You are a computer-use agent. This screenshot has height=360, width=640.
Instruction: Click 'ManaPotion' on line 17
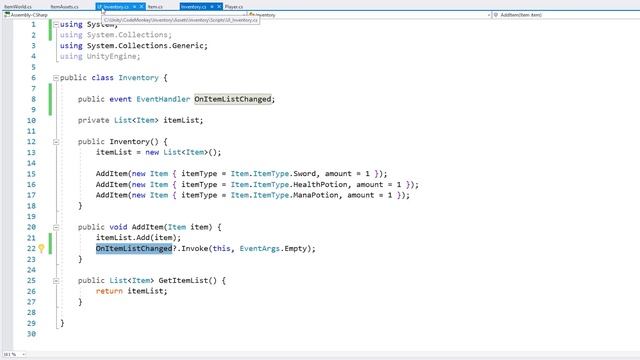(x=316, y=195)
